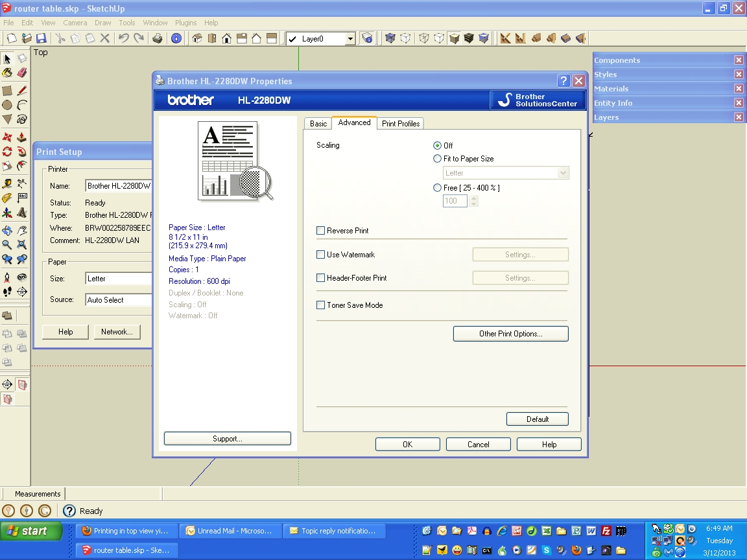Turn on Toner Save Mode
Viewport: 747px width, 560px height.
click(320, 305)
